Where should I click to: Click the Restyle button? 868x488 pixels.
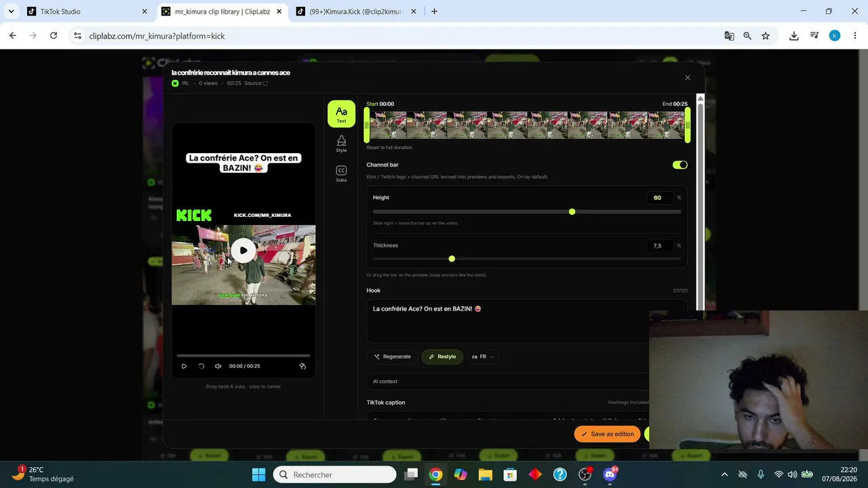pos(442,357)
